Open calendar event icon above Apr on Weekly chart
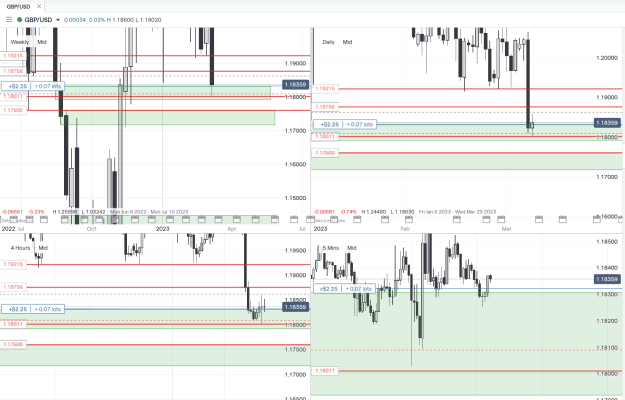This screenshot has width=625, height=400. [x=237, y=219]
